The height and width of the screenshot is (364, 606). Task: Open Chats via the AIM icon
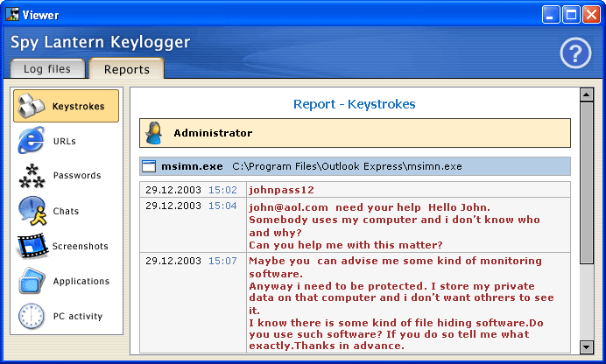pyautogui.click(x=32, y=211)
